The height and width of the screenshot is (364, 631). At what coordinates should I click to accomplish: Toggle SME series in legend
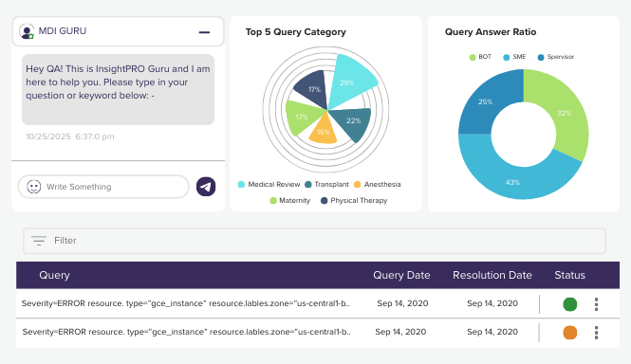(514, 57)
